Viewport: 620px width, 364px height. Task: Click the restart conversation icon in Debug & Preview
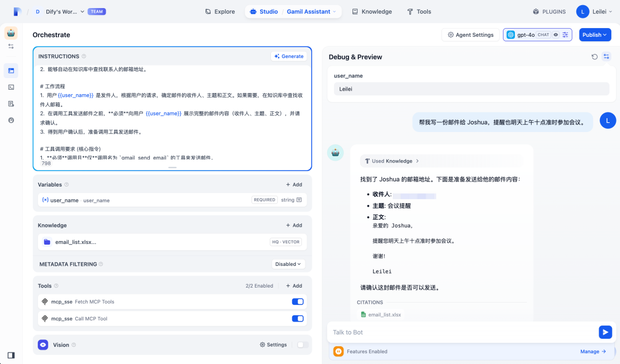(x=594, y=56)
